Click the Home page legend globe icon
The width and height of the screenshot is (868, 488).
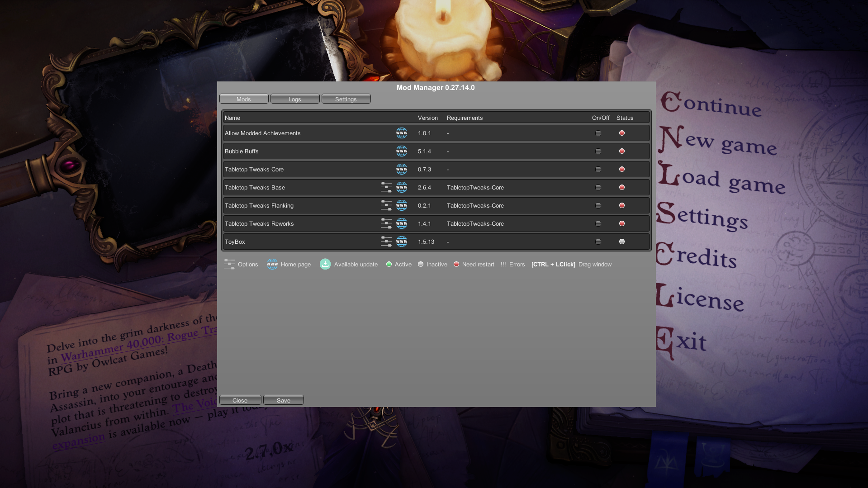click(272, 264)
